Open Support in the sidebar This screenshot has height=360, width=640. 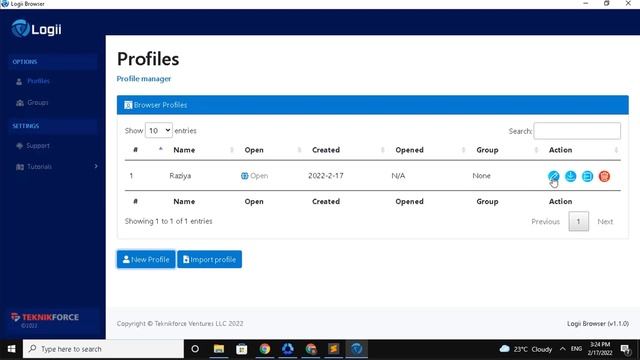pyautogui.click(x=38, y=146)
